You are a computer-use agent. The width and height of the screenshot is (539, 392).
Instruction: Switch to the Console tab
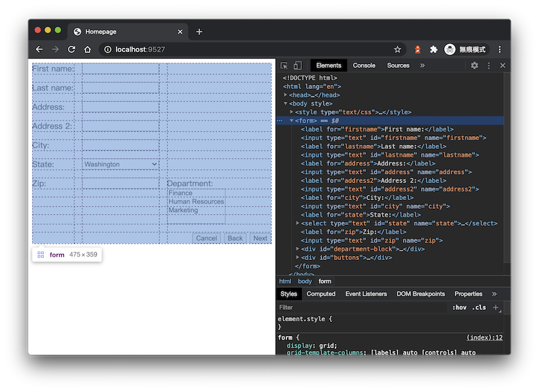(x=364, y=65)
